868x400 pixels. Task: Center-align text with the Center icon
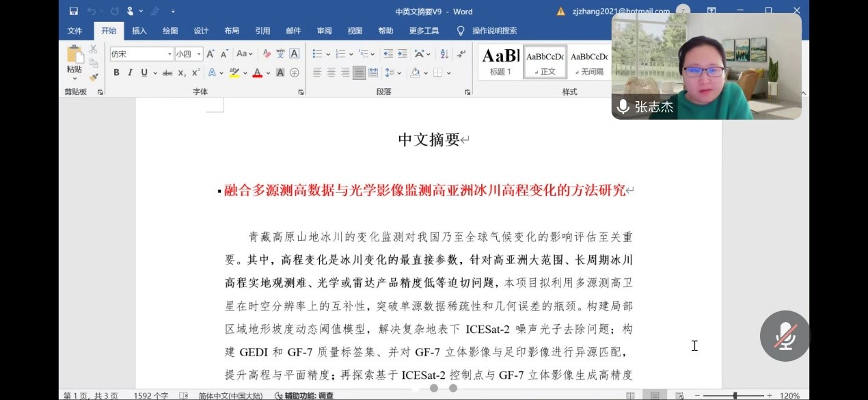(x=331, y=73)
